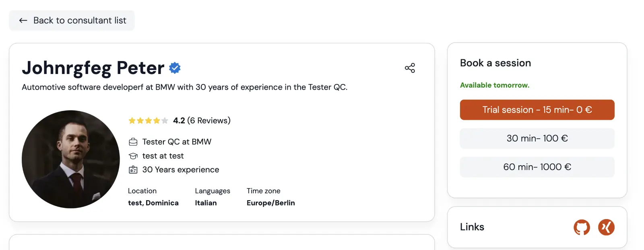Image resolution: width=644 pixels, height=250 pixels.
Task: Go back to consultant list
Action: click(x=72, y=20)
